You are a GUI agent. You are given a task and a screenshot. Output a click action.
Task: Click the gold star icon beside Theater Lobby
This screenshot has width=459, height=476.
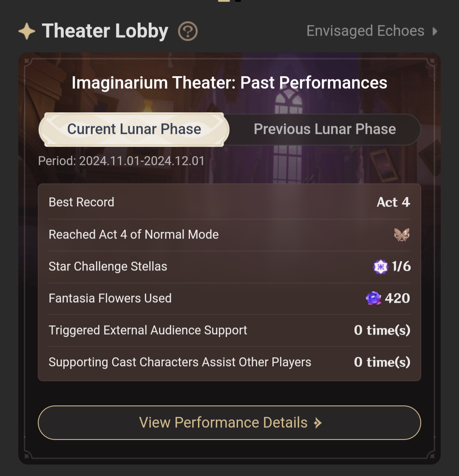(x=27, y=31)
